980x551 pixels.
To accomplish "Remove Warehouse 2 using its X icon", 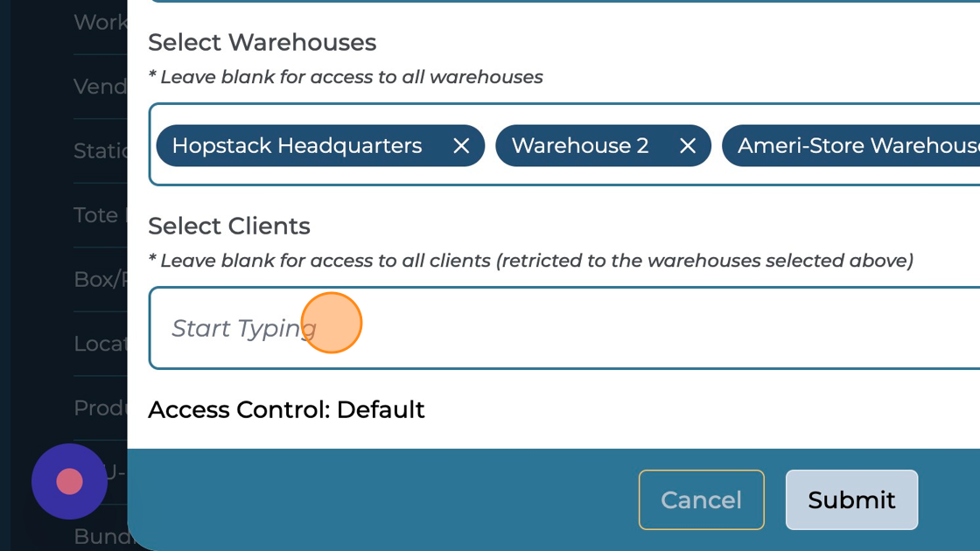I will point(688,146).
